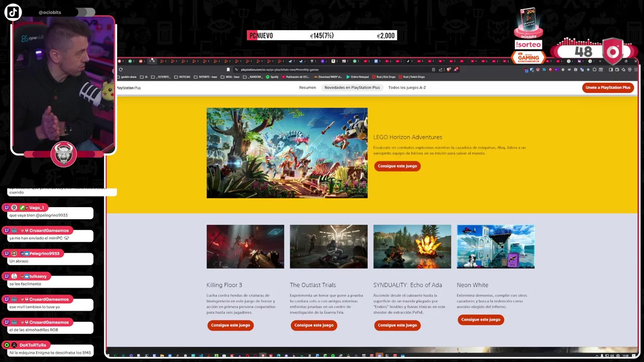Open the 'NOTICIAS' bookmark folder

(x=182, y=77)
